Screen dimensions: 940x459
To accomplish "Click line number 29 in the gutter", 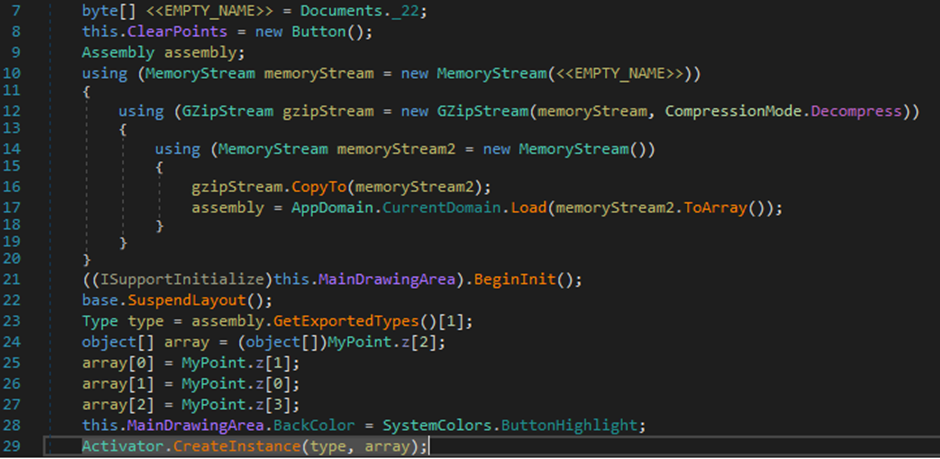I will [x=12, y=446].
